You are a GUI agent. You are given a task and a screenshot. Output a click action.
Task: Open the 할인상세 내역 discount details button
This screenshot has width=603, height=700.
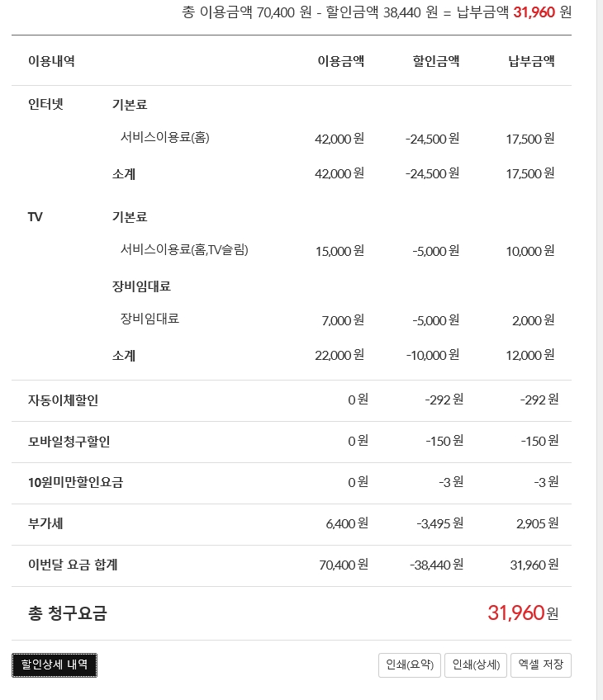click(55, 665)
